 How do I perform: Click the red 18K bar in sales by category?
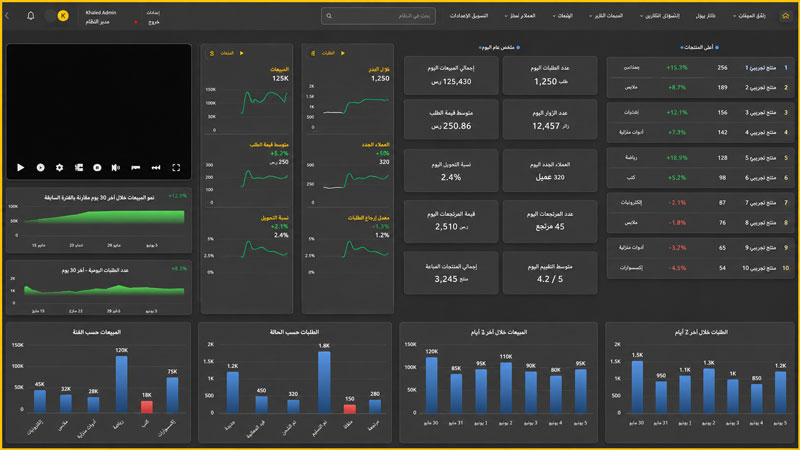point(147,407)
